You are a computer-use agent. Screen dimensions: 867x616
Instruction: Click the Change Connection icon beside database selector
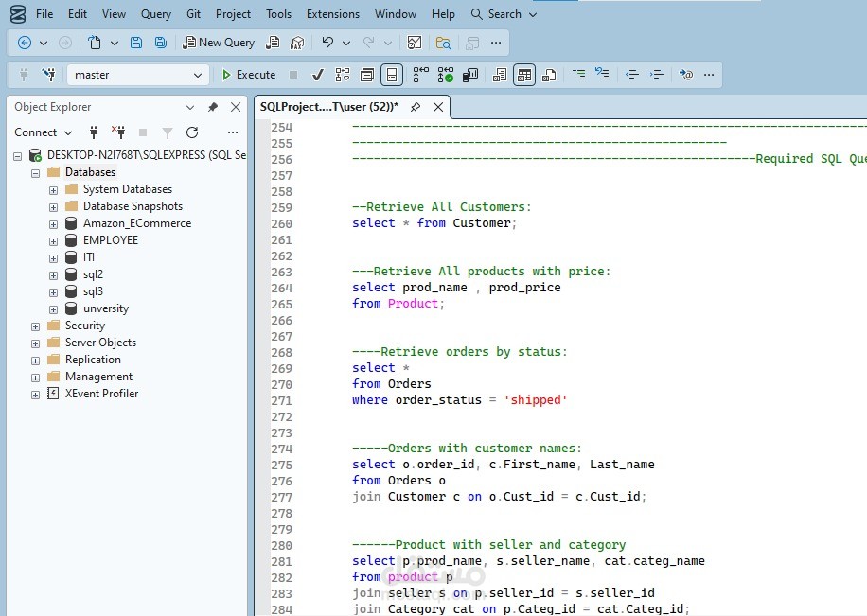click(49, 75)
